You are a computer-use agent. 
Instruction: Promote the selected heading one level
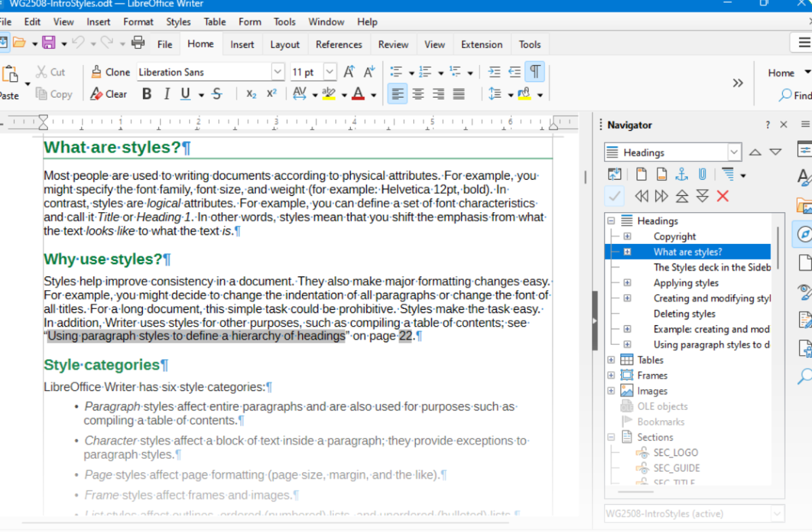[681, 195]
